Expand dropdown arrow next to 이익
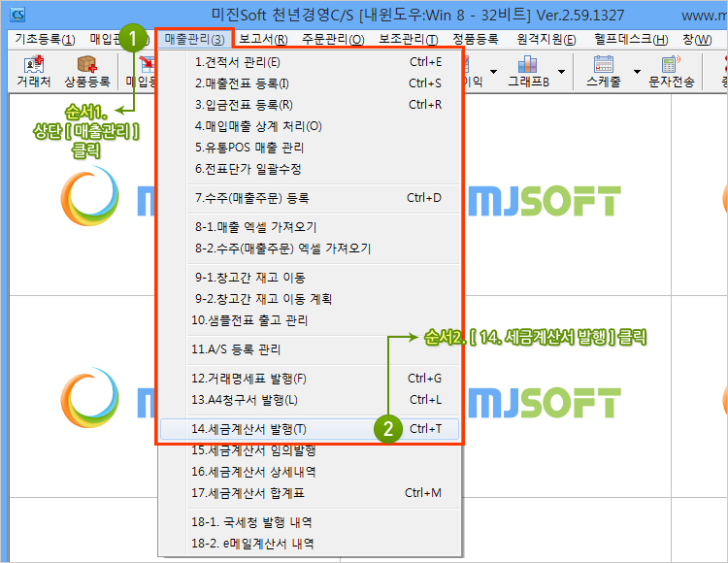The width and height of the screenshot is (728, 563). (493, 72)
